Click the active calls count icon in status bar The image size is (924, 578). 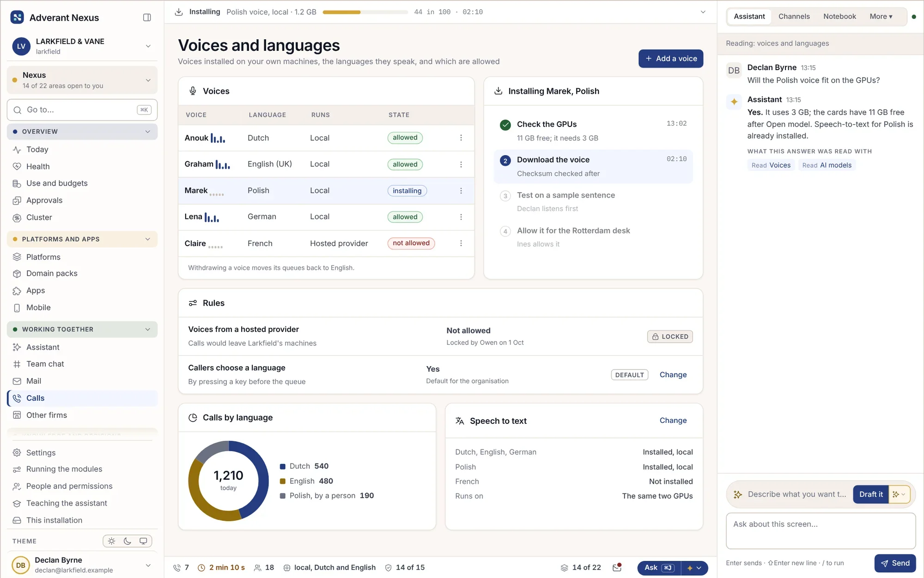(x=177, y=567)
